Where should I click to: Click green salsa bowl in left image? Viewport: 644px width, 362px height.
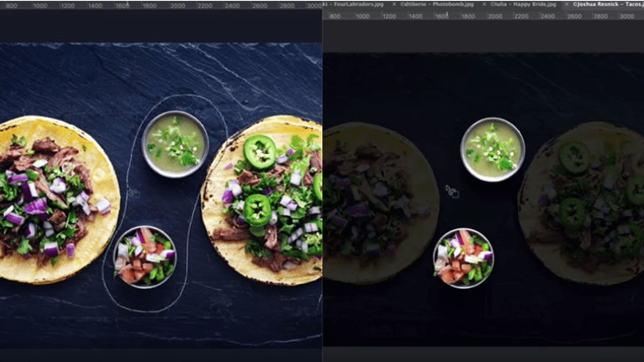(x=175, y=144)
